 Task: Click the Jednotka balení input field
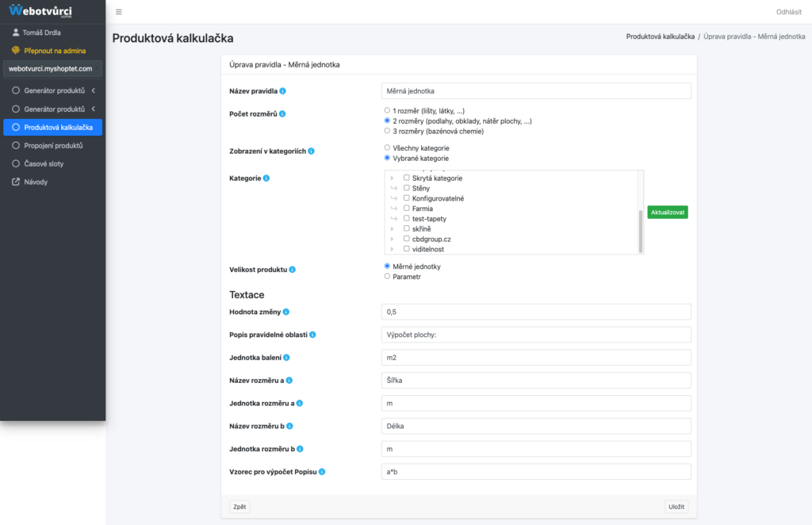coord(536,358)
